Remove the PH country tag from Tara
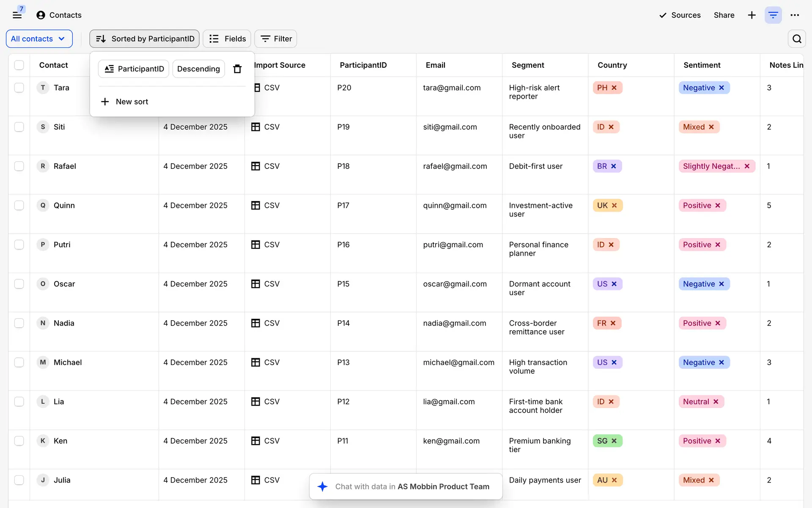 [x=614, y=88]
